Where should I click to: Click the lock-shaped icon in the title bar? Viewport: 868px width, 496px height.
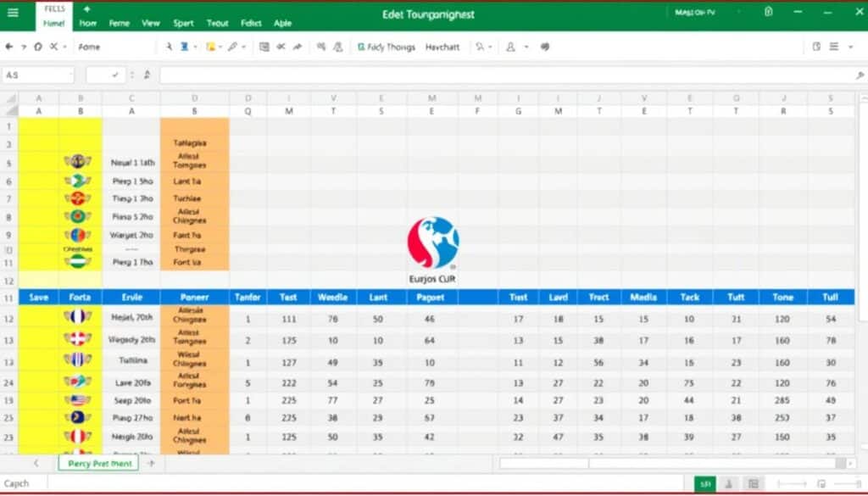(x=768, y=12)
